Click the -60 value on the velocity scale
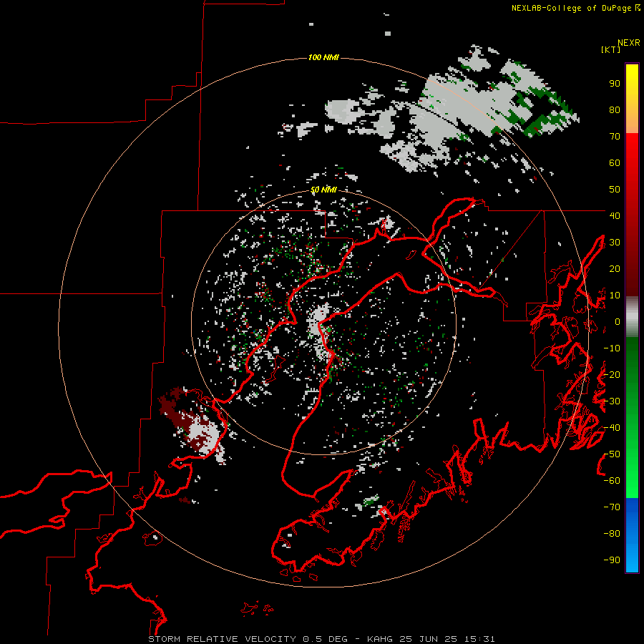This screenshot has height=644, width=644. click(612, 481)
